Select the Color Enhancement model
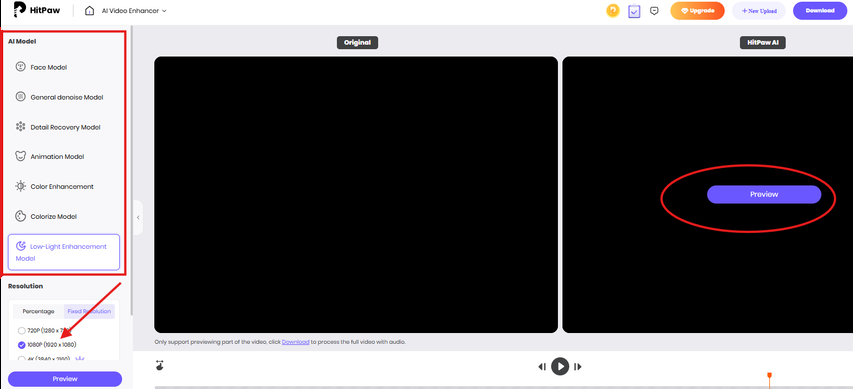The height and width of the screenshot is (389, 853). tap(64, 186)
